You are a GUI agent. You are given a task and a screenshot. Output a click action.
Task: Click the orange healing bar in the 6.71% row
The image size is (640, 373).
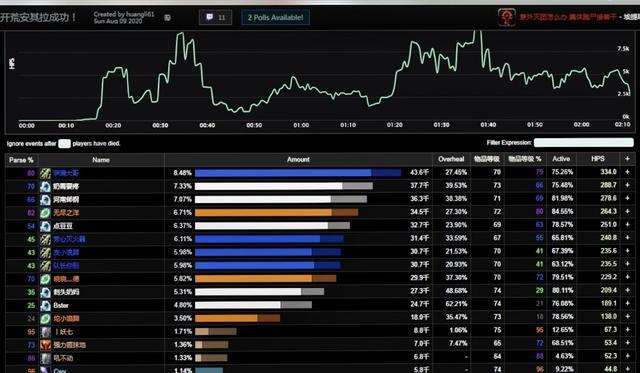click(x=276, y=213)
